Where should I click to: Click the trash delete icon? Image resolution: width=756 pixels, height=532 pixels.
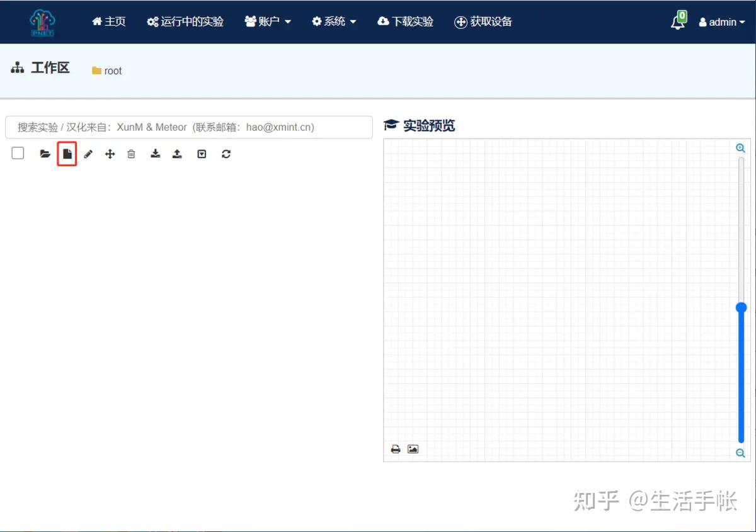pyautogui.click(x=131, y=154)
